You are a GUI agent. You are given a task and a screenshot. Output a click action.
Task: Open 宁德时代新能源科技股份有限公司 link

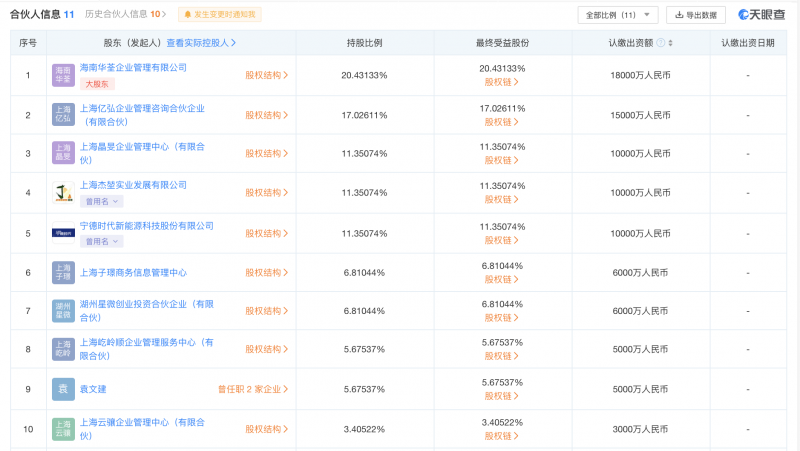(147, 226)
